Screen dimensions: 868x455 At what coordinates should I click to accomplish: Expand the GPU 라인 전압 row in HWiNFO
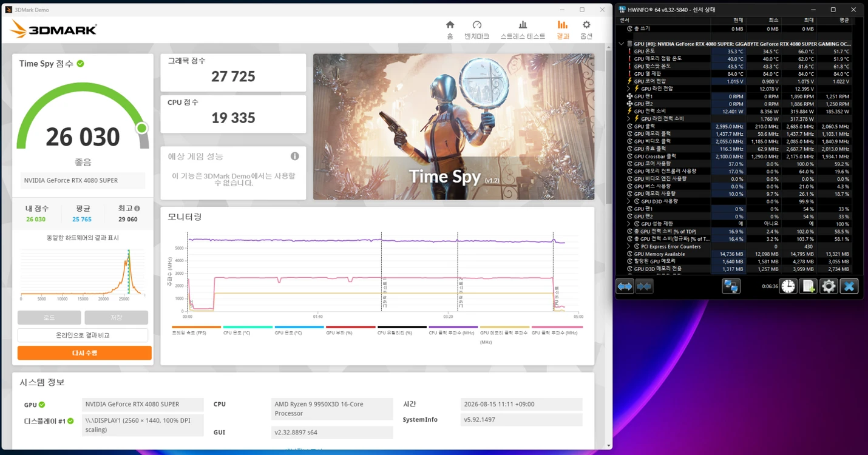click(x=629, y=89)
